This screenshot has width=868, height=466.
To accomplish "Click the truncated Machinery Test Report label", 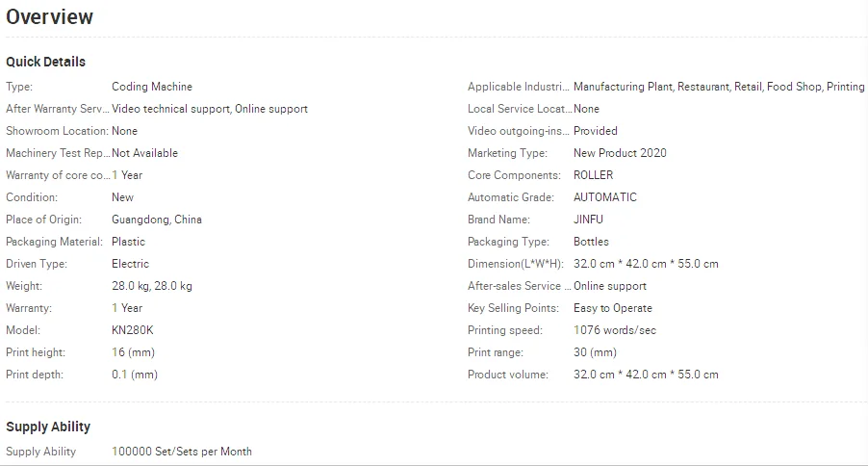I will 58,153.
